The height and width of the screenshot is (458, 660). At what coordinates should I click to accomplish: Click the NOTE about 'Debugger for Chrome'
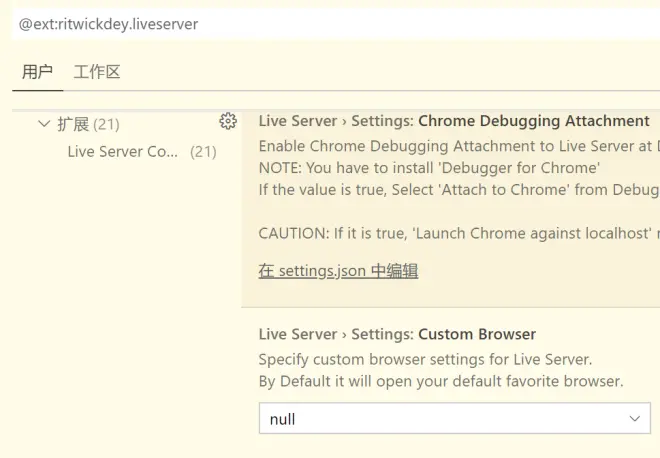click(429, 168)
